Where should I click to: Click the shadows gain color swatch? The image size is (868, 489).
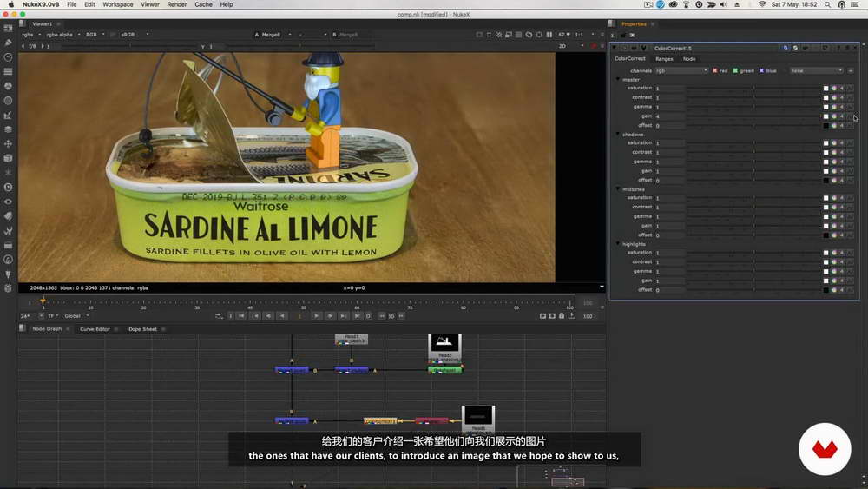coord(826,171)
